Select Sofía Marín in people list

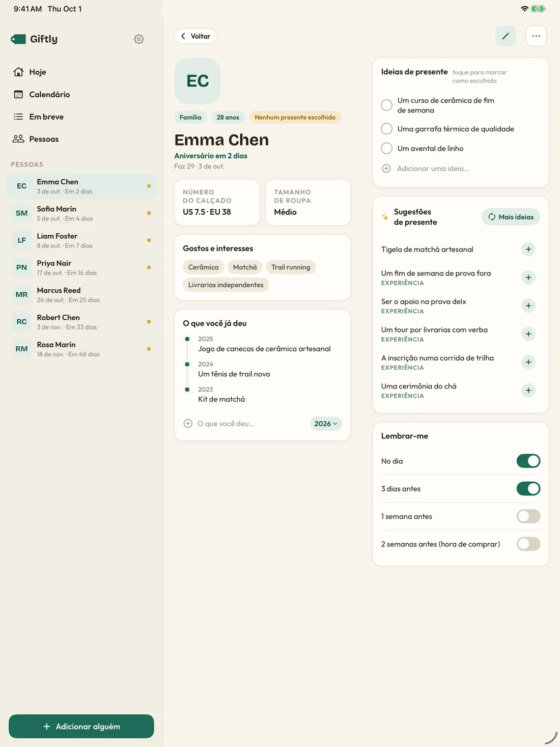pyautogui.click(x=81, y=213)
